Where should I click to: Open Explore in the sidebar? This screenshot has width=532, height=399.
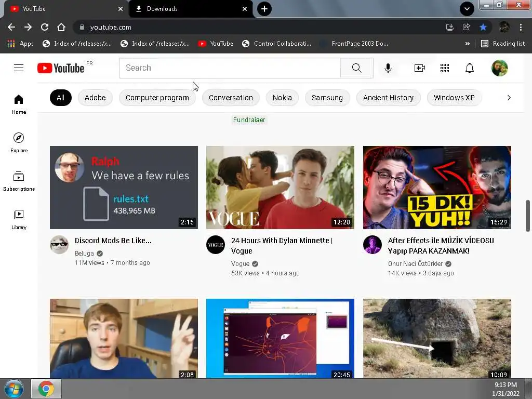coord(19,142)
